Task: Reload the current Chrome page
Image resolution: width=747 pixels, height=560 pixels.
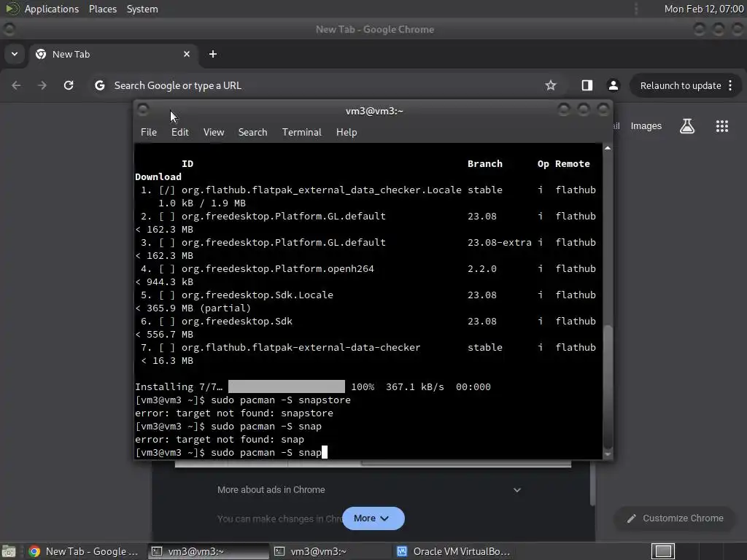Action: [69, 85]
